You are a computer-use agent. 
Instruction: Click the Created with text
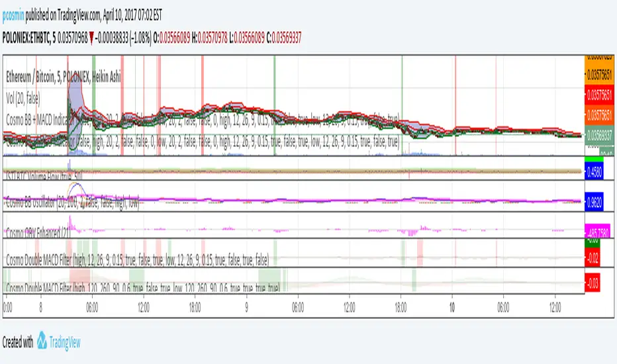18,342
